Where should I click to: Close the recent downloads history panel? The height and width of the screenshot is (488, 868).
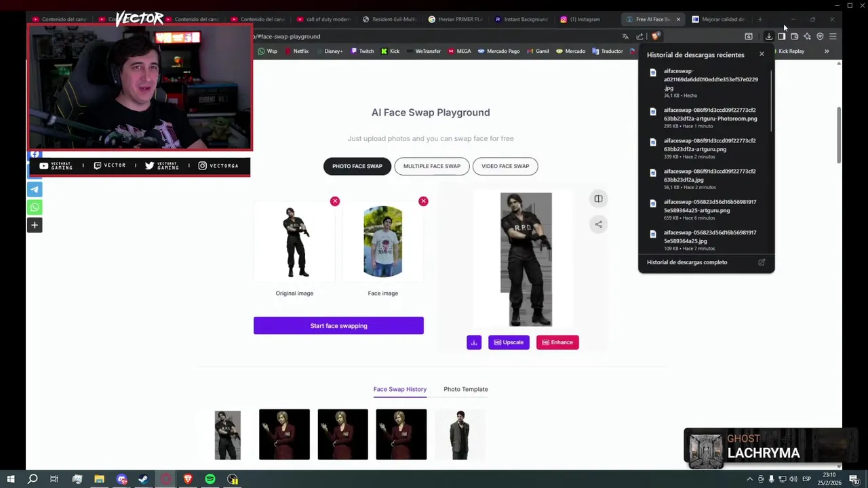pyautogui.click(x=762, y=54)
